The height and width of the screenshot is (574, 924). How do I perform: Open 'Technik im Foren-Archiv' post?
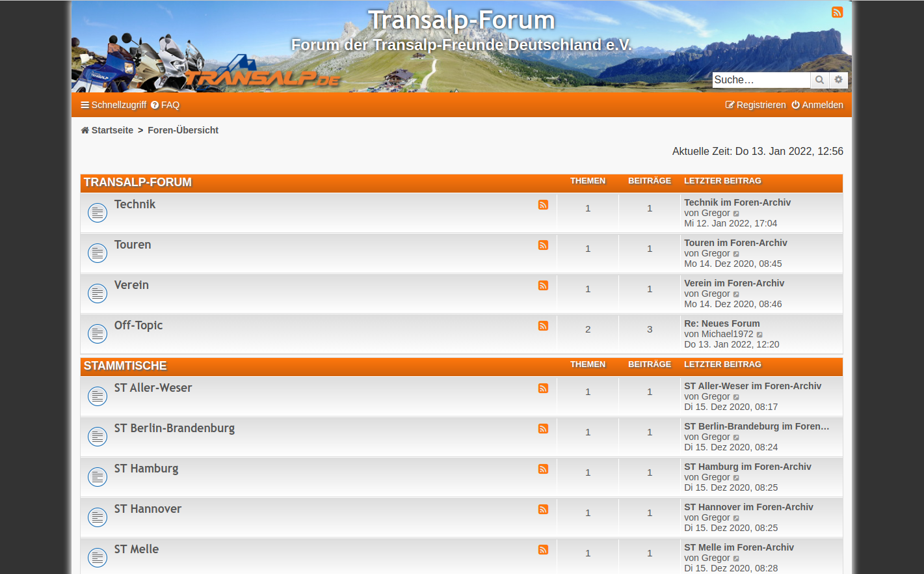click(x=737, y=202)
